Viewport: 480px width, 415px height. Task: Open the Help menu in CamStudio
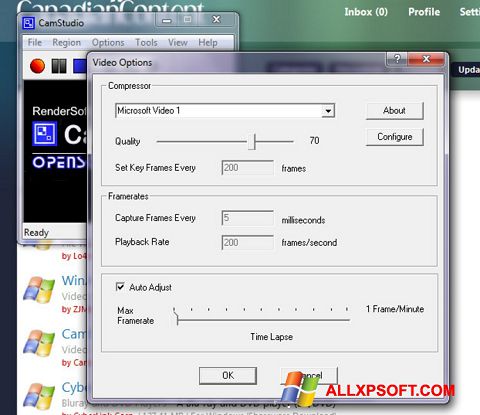point(208,43)
